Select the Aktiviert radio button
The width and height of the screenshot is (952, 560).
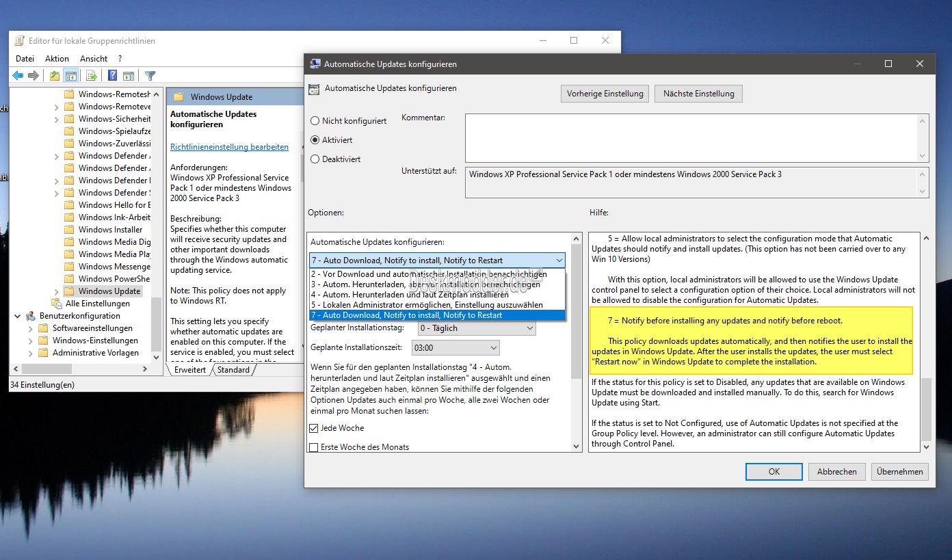[315, 139]
